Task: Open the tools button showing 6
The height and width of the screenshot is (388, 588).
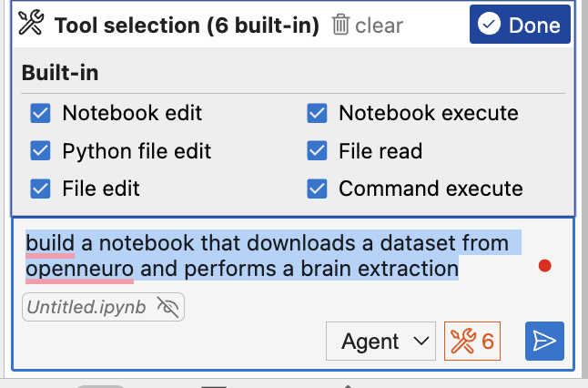Action: (x=471, y=342)
